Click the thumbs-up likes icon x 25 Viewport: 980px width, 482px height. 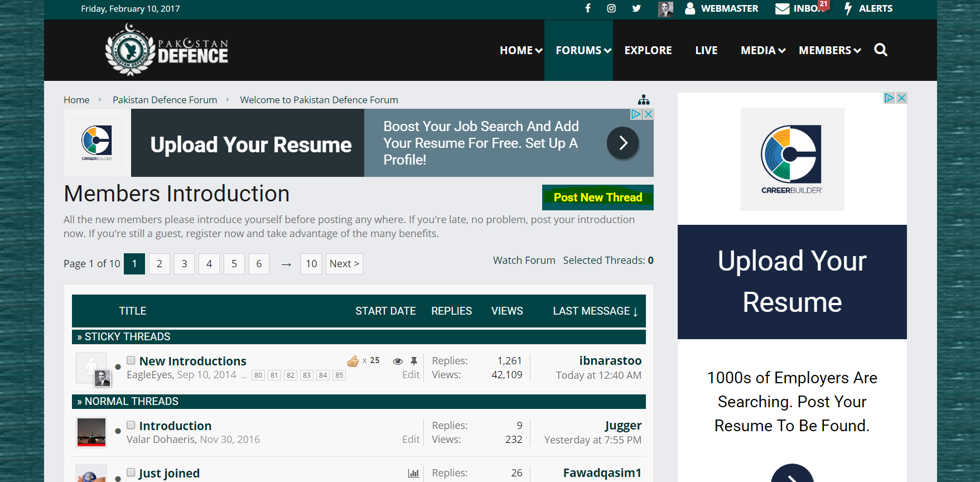(x=353, y=361)
